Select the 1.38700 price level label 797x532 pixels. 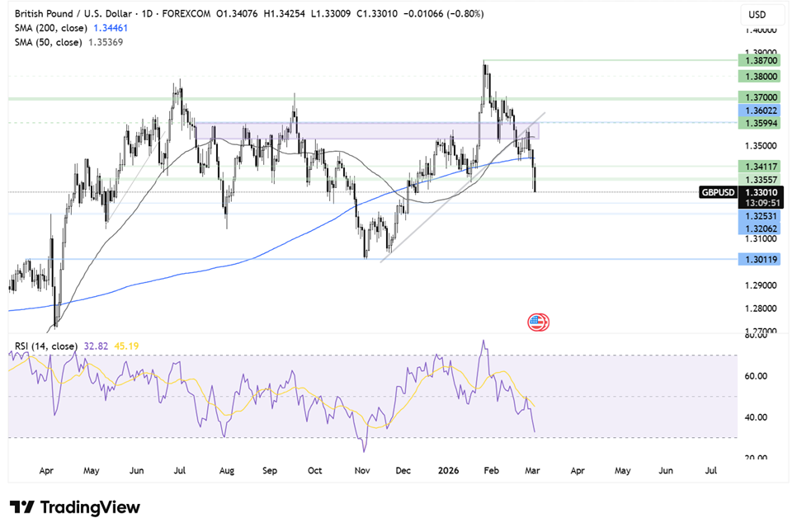coord(759,60)
